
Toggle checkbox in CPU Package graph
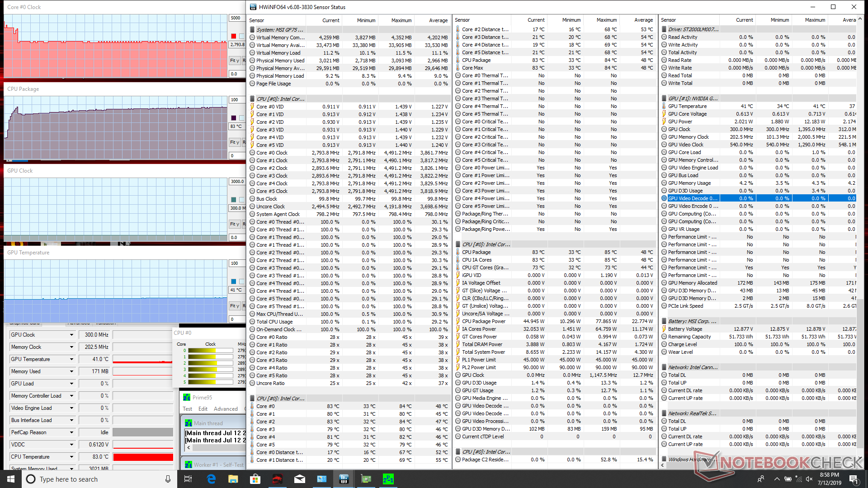pos(242,118)
